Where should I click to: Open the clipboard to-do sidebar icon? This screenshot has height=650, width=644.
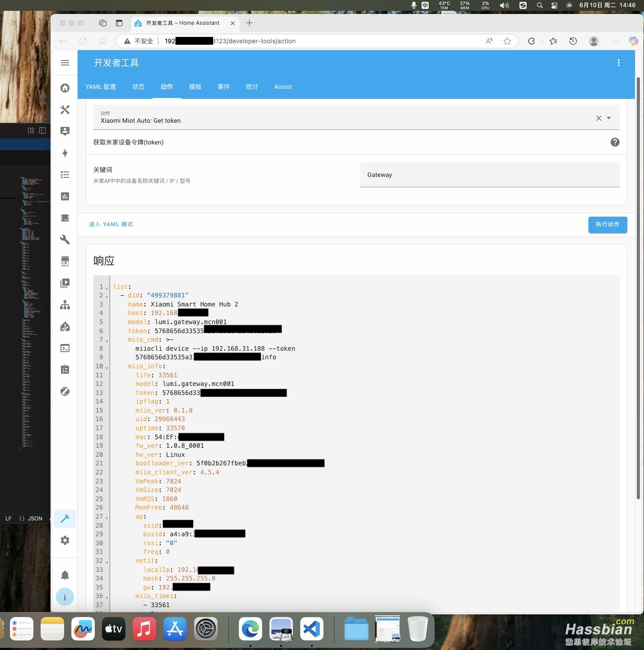[65, 370]
